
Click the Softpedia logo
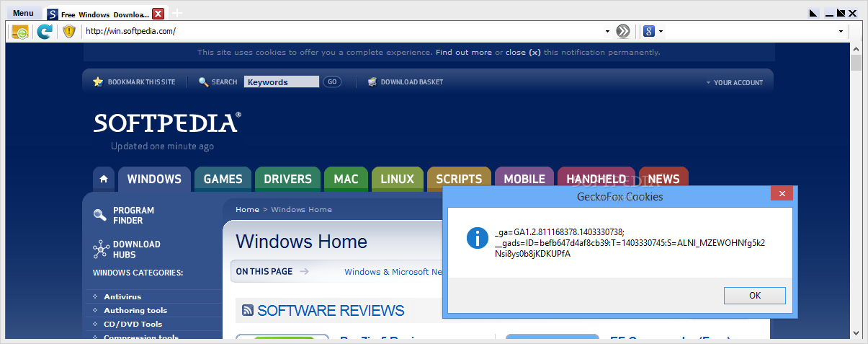click(x=167, y=123)
